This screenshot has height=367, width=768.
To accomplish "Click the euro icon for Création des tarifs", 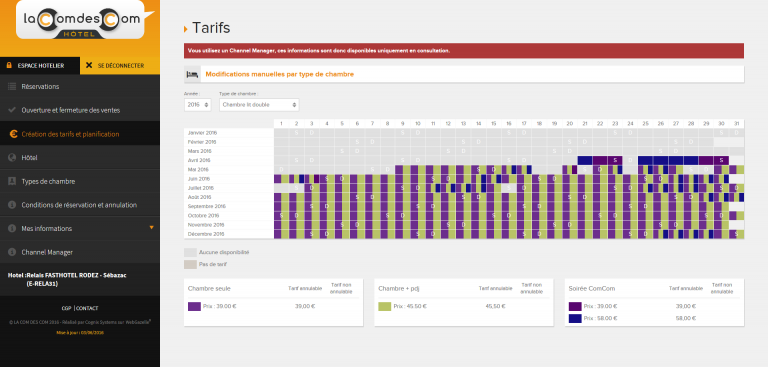I will pyautogui.click(x=12, y=134).
